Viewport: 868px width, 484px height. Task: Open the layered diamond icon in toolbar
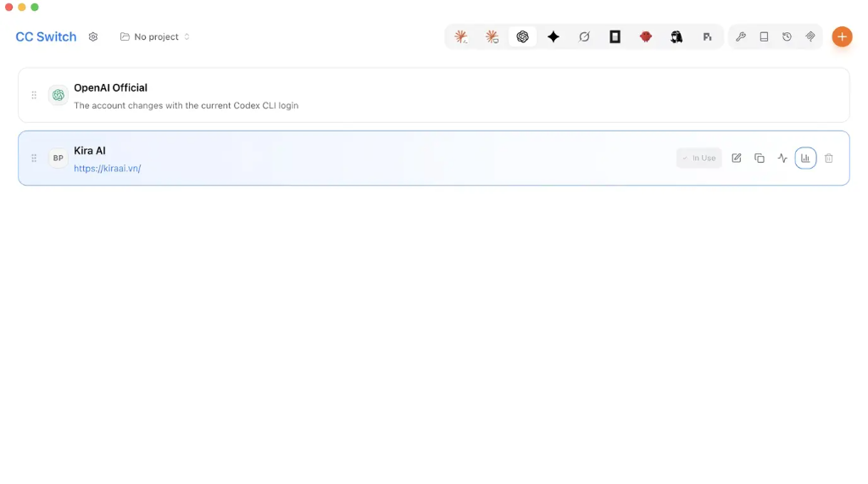coord(810,36)
